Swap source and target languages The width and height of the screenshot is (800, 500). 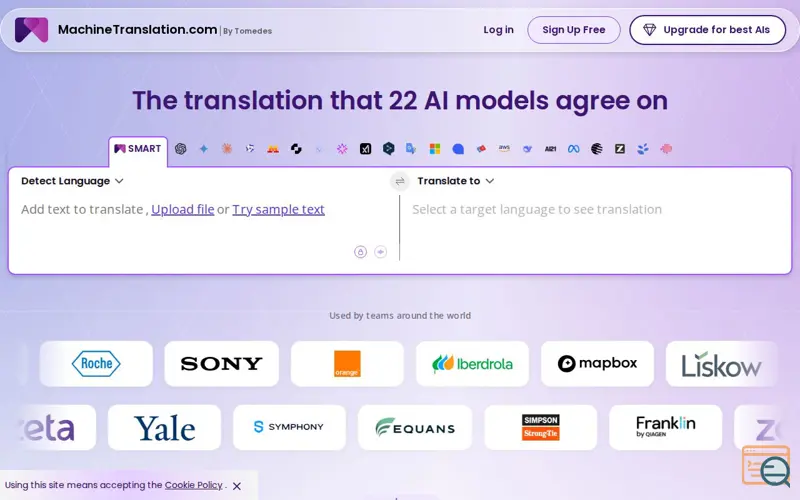pyautogui.click(x=400, y=181)
